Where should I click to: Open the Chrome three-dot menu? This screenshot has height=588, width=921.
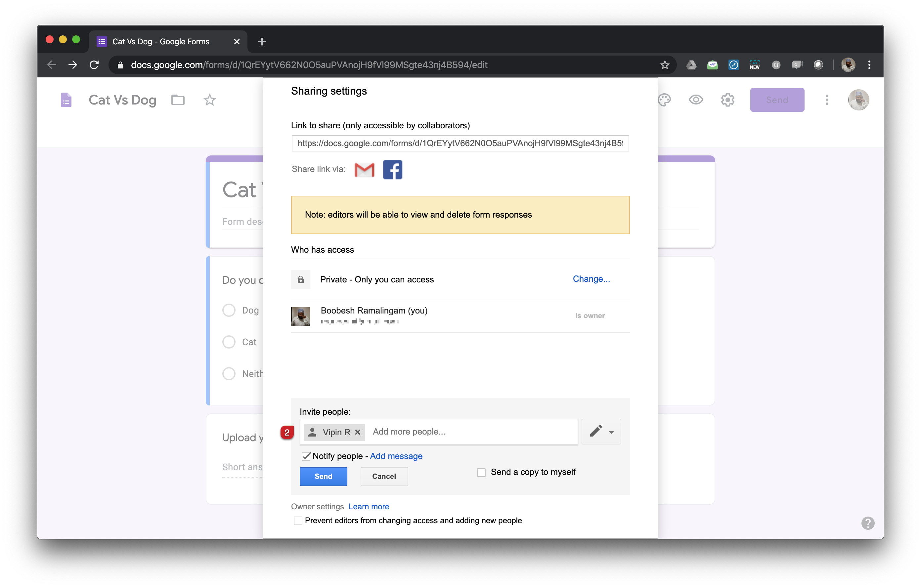click(869, 65)
